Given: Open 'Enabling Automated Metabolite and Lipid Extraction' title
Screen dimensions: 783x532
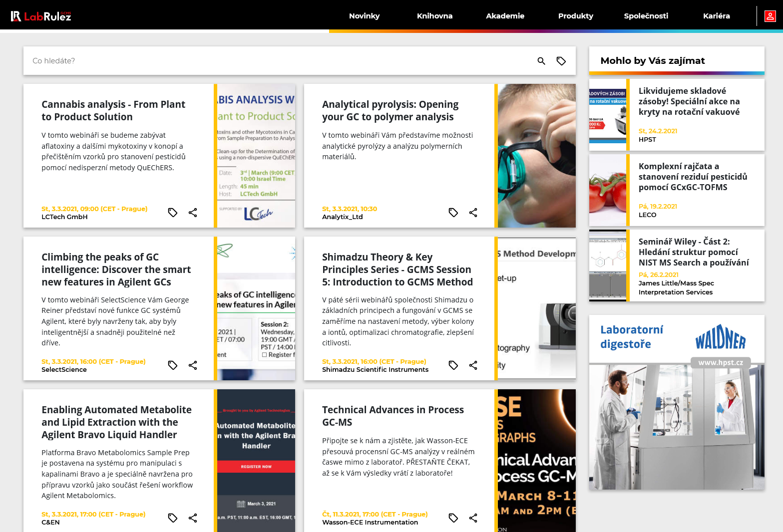Looking at the screenshot, I should pyautogui.click(x=116, y=422).
